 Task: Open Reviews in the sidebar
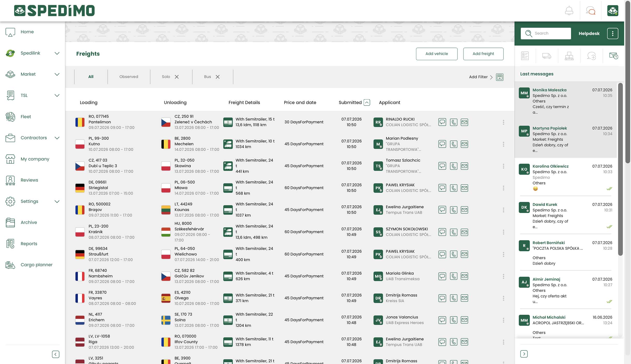29,180
